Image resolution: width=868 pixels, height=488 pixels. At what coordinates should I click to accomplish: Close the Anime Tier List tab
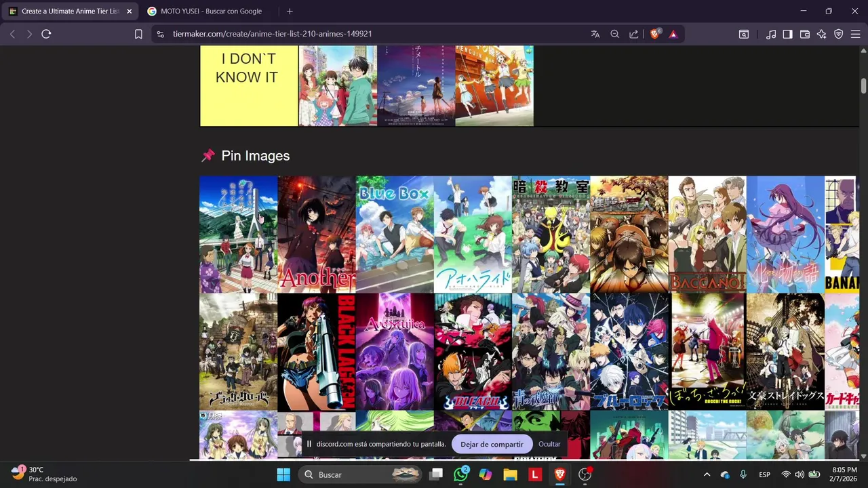[x=130, y=11]
